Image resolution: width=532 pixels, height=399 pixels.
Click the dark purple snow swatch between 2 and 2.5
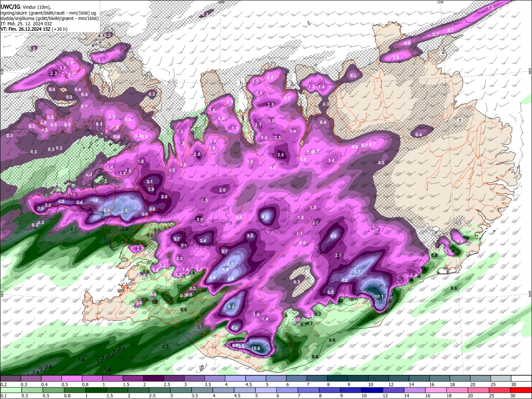[x=153, y=378]
